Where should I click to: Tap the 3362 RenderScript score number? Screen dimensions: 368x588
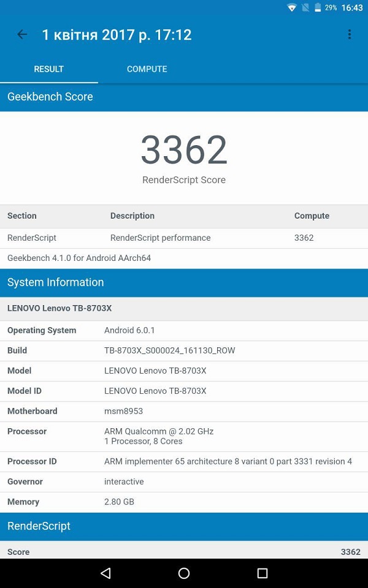(x=184, y=150)
